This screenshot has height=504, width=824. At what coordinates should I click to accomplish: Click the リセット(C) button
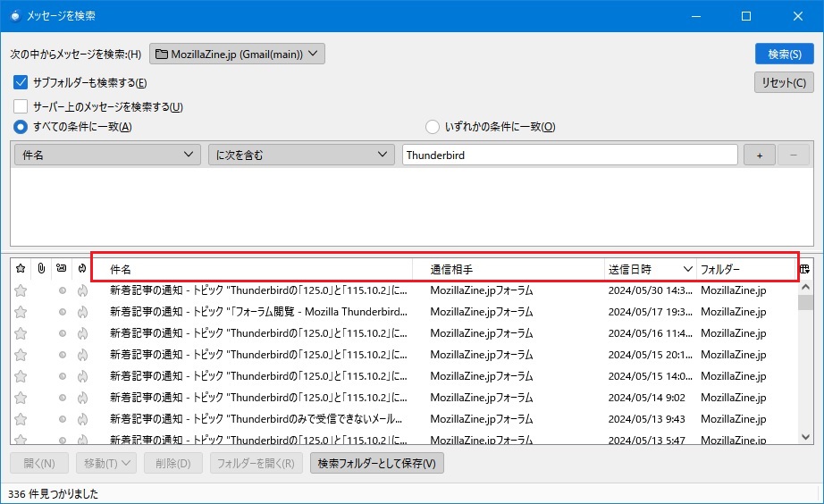pos(784,82)
